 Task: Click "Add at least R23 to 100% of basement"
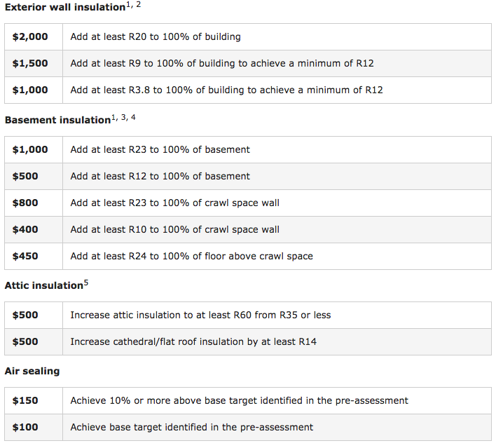click(160, 149)
